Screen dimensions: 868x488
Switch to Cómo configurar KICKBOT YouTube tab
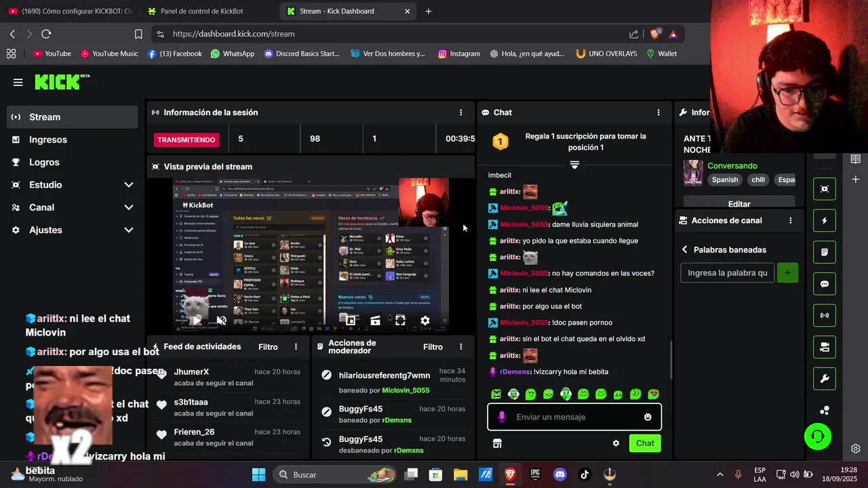(70, 11)
